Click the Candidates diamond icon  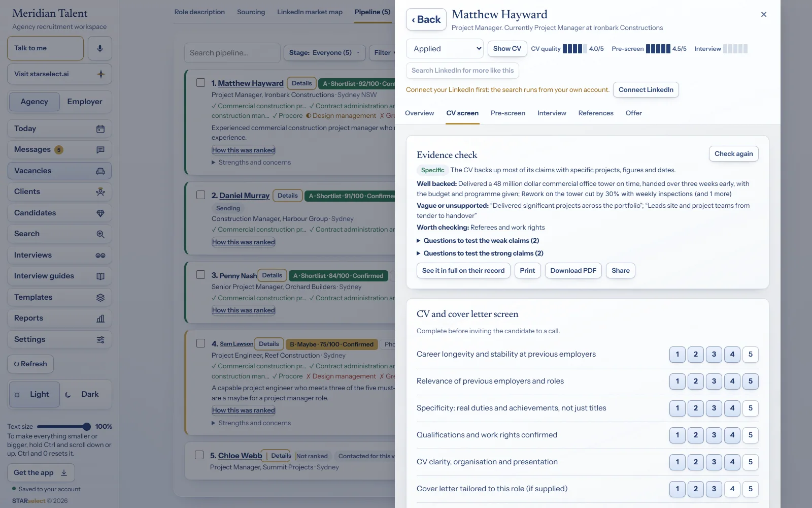click(100, 213)
